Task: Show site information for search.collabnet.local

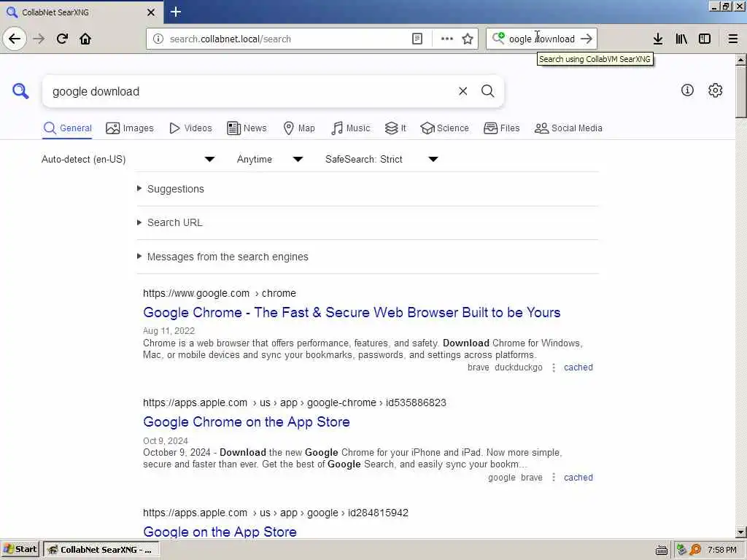Action: (x=158, y=39)
